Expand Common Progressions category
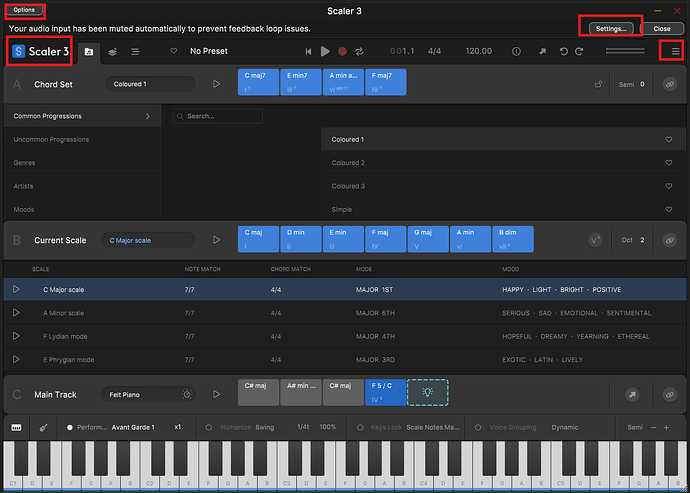The image size is (690, 493). pos(83,116)
